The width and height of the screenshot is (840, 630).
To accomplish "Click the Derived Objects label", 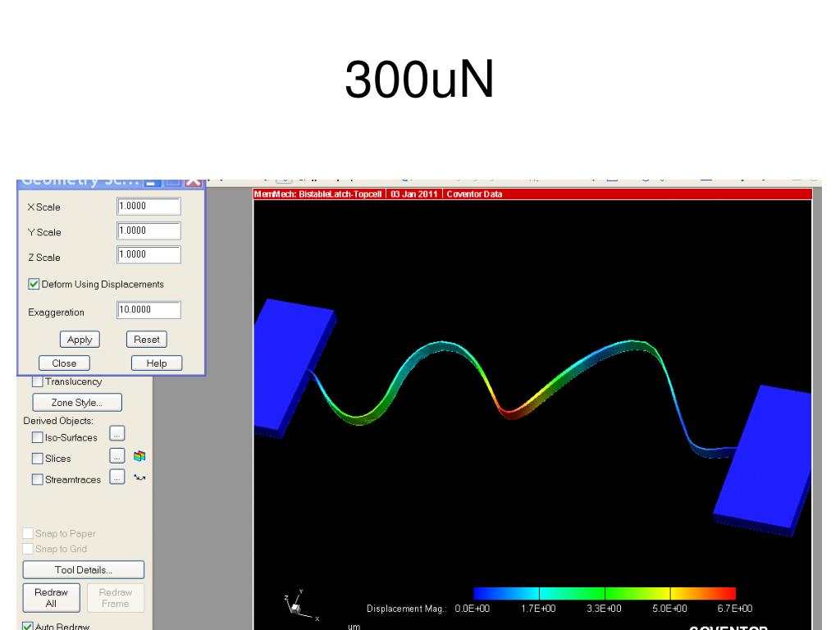I will 58,421.
